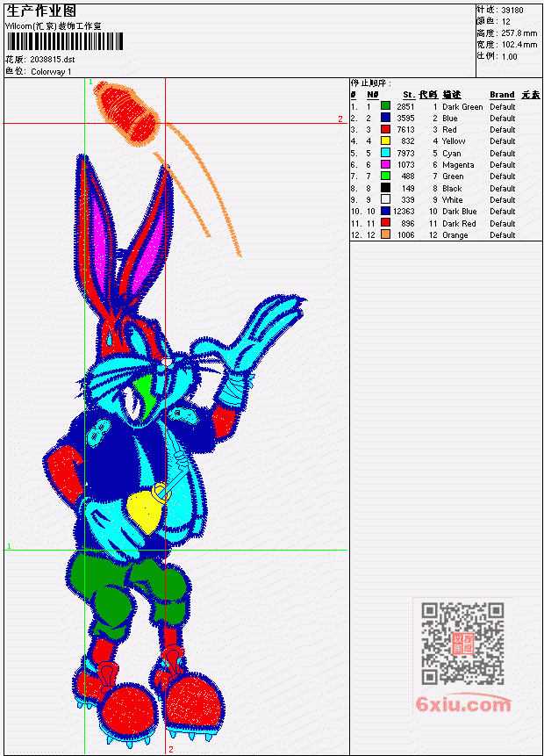
Task: Click the QR code image
Action: (462, 643)
